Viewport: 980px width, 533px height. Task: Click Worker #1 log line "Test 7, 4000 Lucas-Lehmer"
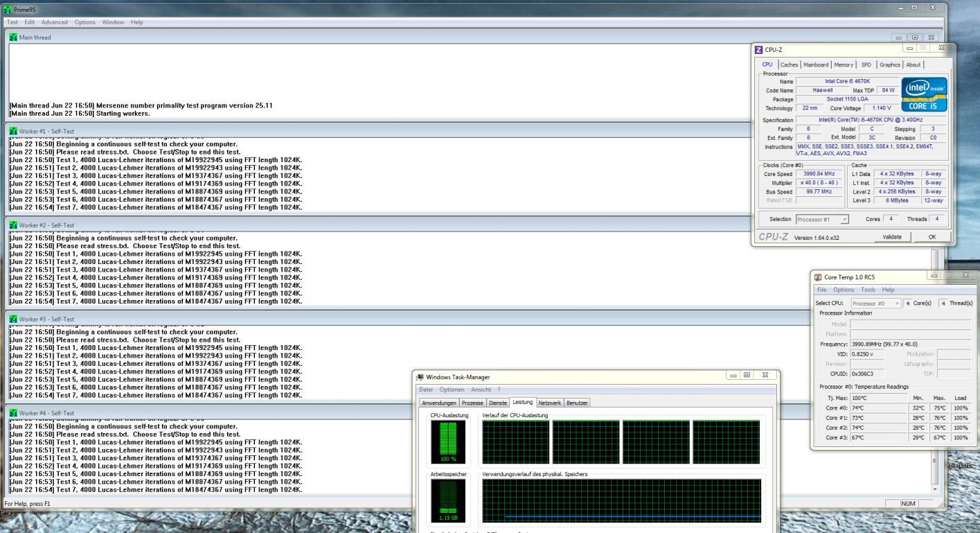point(156,207)
